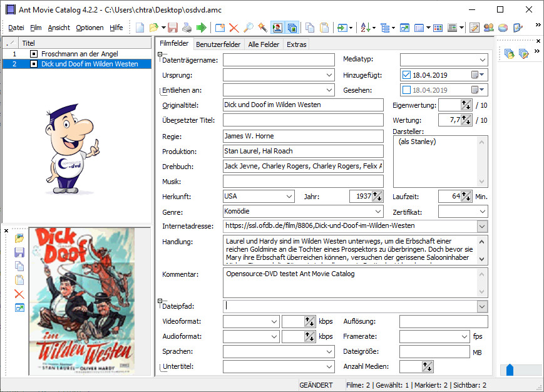Image resolution: width=544 pixels, height=392 pixels.
Task: Click the red X beside the poster
Action: click(19, 294)
